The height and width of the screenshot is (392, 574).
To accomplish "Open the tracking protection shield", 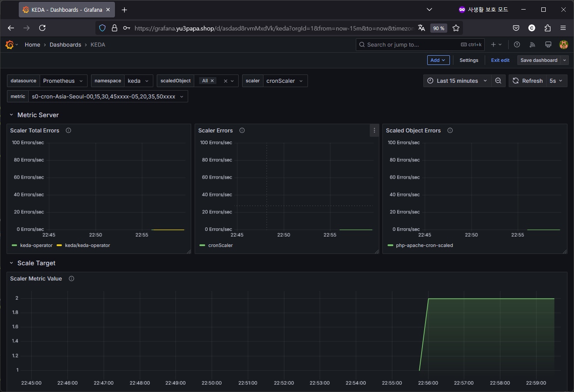I will coord(102,28).
